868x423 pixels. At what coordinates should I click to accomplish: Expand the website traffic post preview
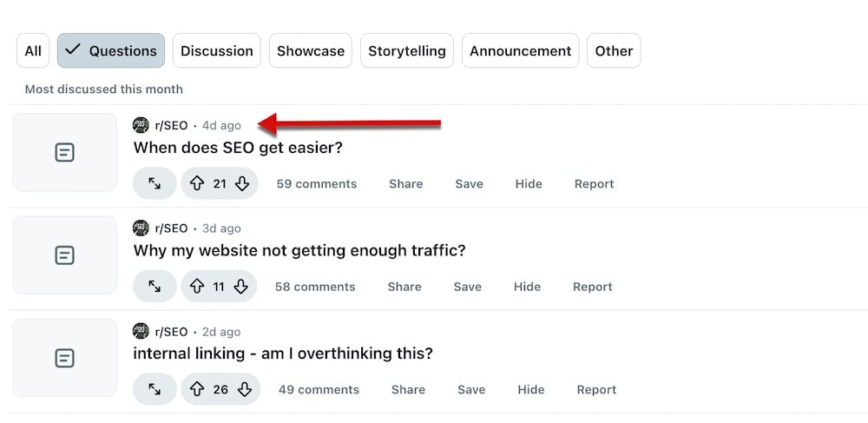pos(155,287)
